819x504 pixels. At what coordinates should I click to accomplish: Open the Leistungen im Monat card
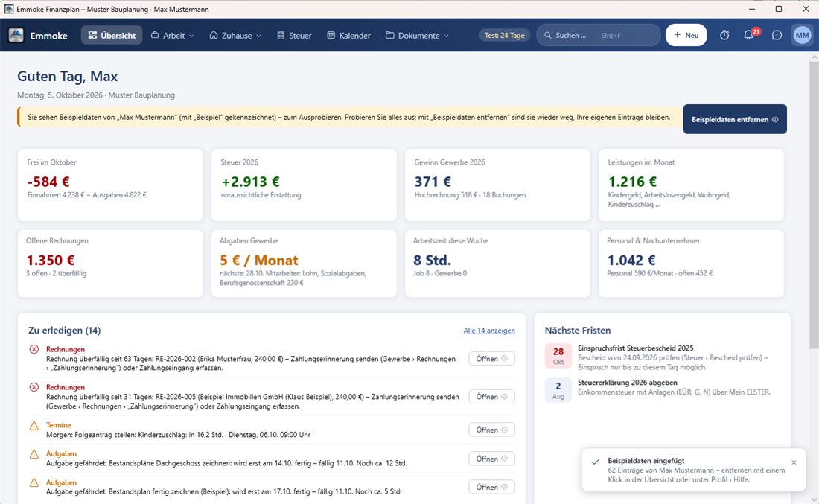click(x=691, y=185)
